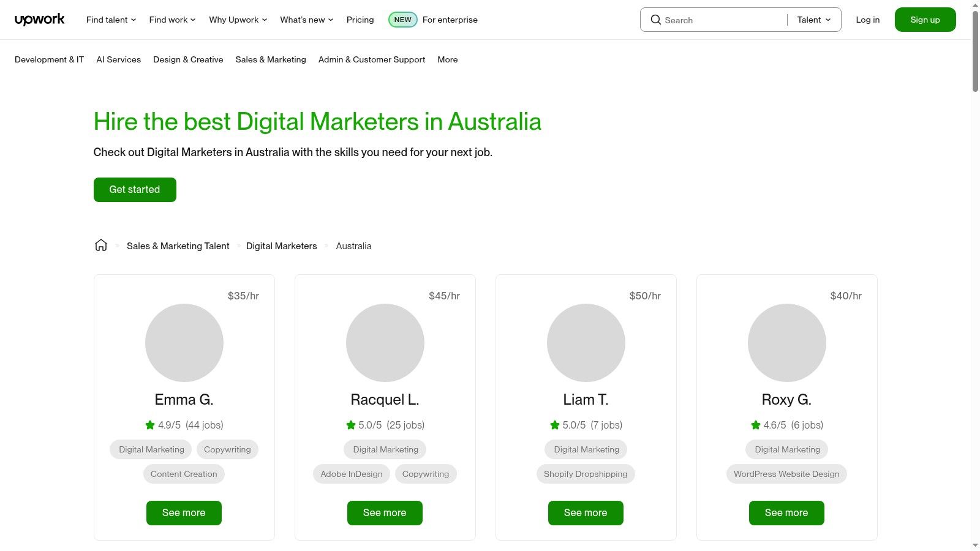Select Sales & Marketing category
This screenshot has height=551, width=980.
pyautogui.click(x=271, y=59)
